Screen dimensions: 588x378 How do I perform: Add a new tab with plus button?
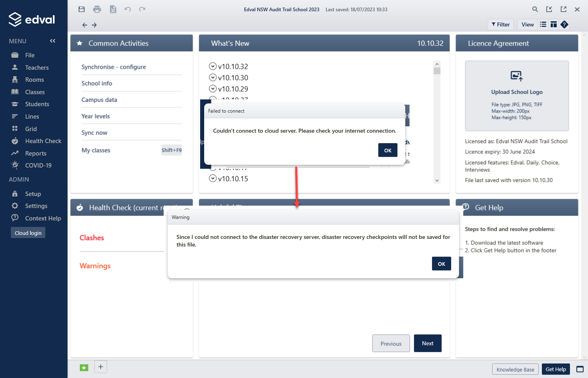coord(101,367)
